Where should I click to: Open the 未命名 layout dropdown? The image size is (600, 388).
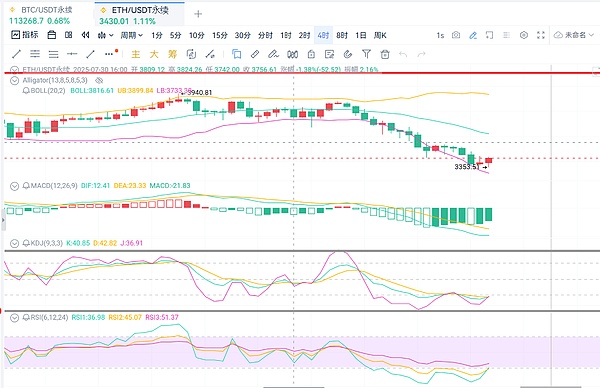tap(574, 35)
